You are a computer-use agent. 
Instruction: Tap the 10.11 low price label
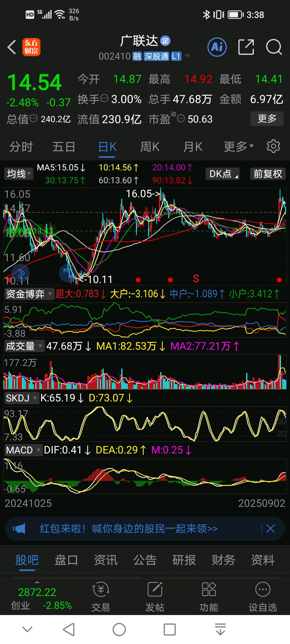pyautogui.click(x=95, y=279)
